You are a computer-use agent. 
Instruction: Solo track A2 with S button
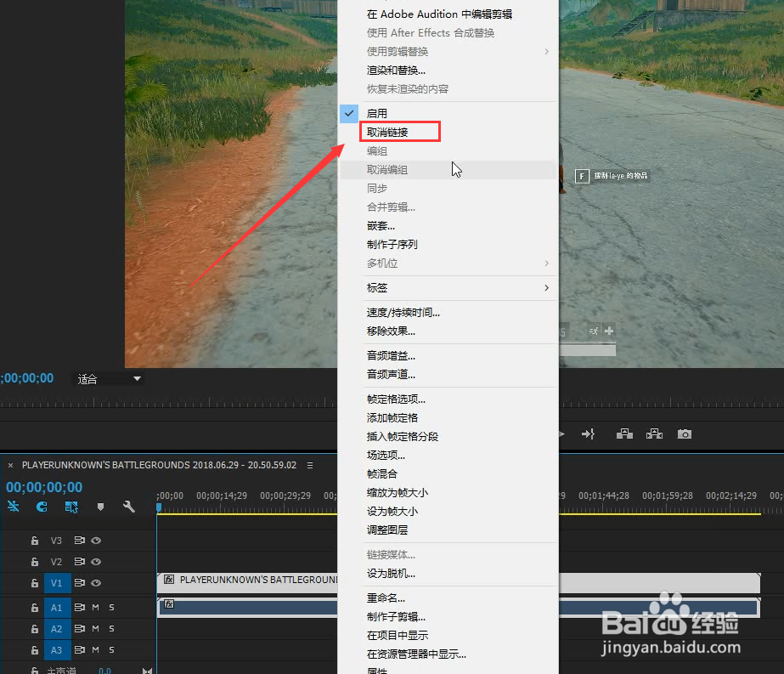tap(111, 628)
